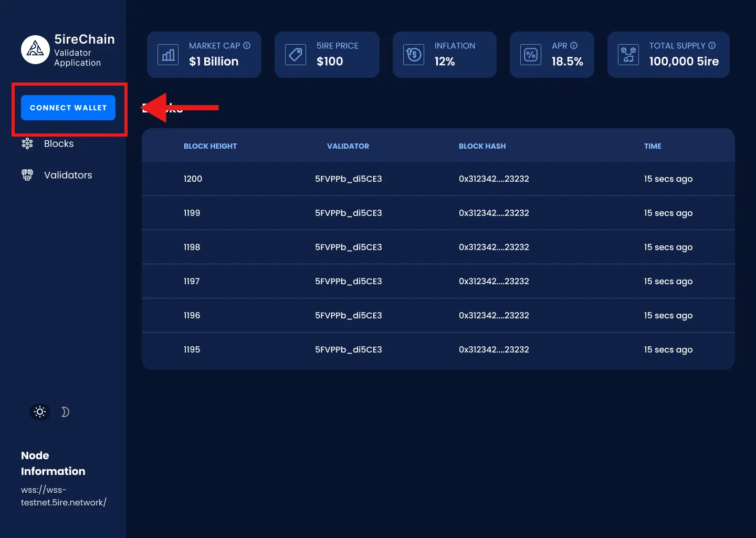Click the Market Cap chart icon
This screenshot has width=756, height=538.
pyautogui.click(x=168, y=55)
